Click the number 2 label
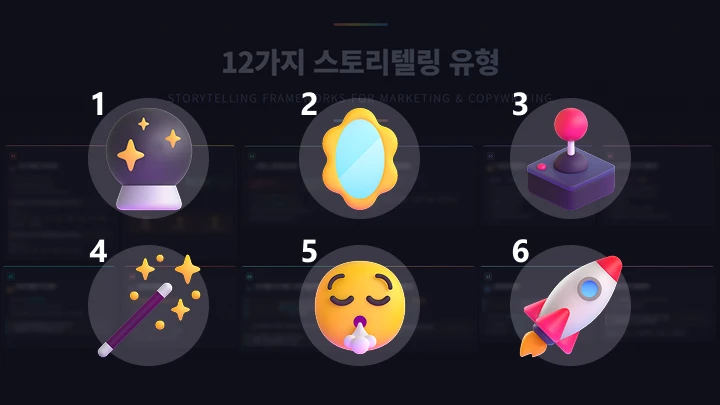Image resolution: width=720 pixels, height=405 pixels. tap(309, 104)
